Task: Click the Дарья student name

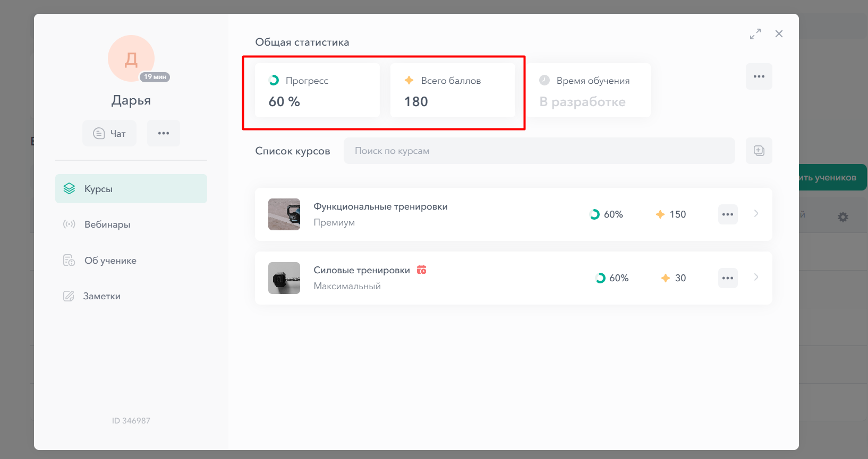Action: tap(131, 100)
